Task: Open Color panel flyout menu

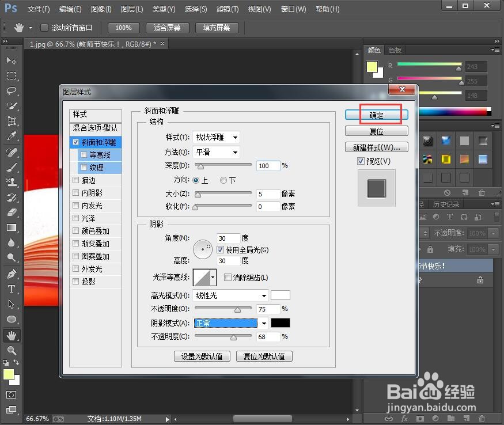Action: coord(495,50)
